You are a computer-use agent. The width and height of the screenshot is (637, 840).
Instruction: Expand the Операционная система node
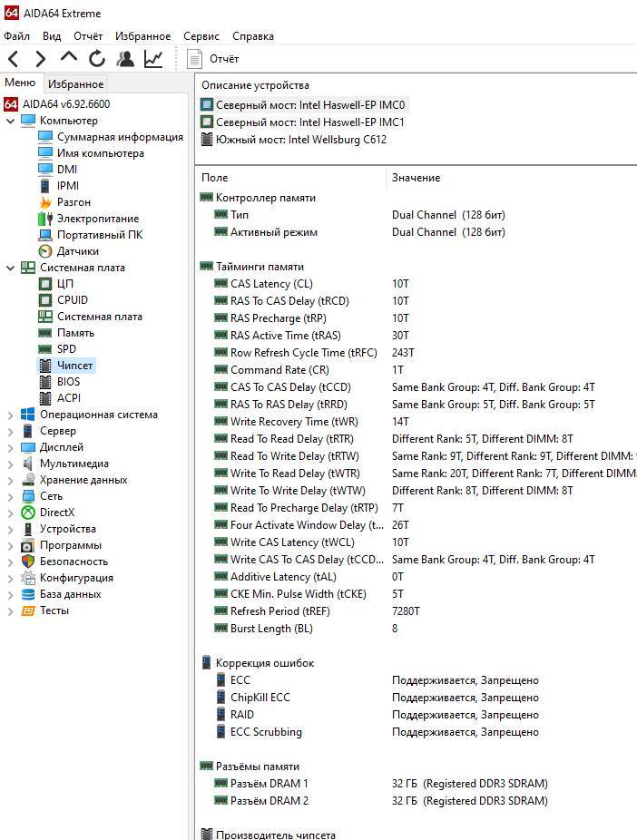(x=10, y=415)
